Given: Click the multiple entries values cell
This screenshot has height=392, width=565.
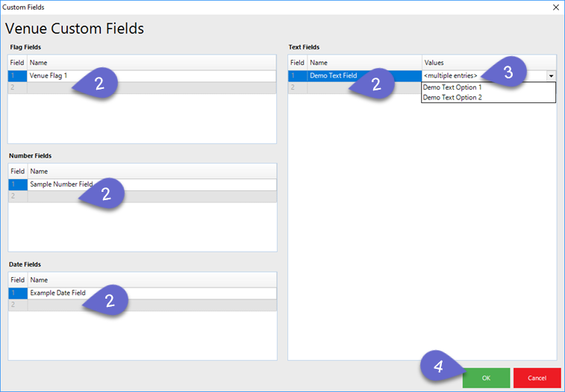Looking at the screenshot, I should pyautogui.click(x=450, y=76).
